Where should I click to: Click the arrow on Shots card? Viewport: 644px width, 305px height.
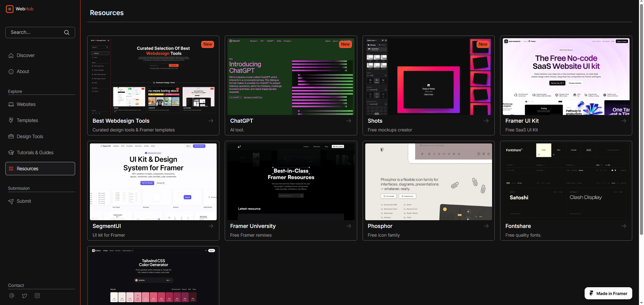486,121
